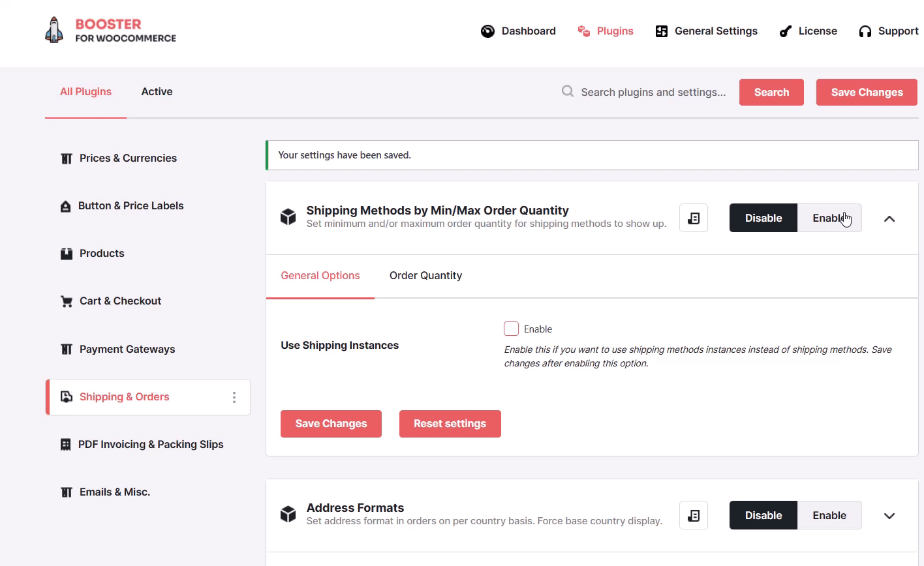Open Dashboard in the top navigation
This screenshot has width=924, height=566.
[519, 31]
